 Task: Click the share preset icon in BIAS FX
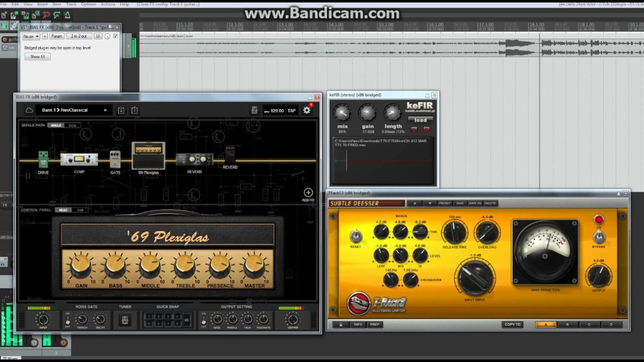coord(134,110)
